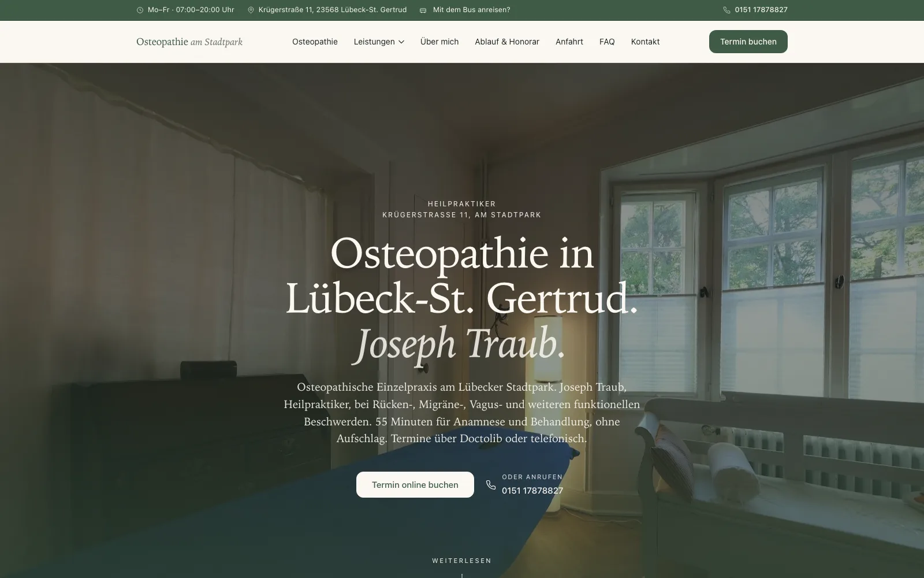The width and height of the screenshot is (924, 578).
Task: Click the Joseph Traub italic heading
Action: 460,344
